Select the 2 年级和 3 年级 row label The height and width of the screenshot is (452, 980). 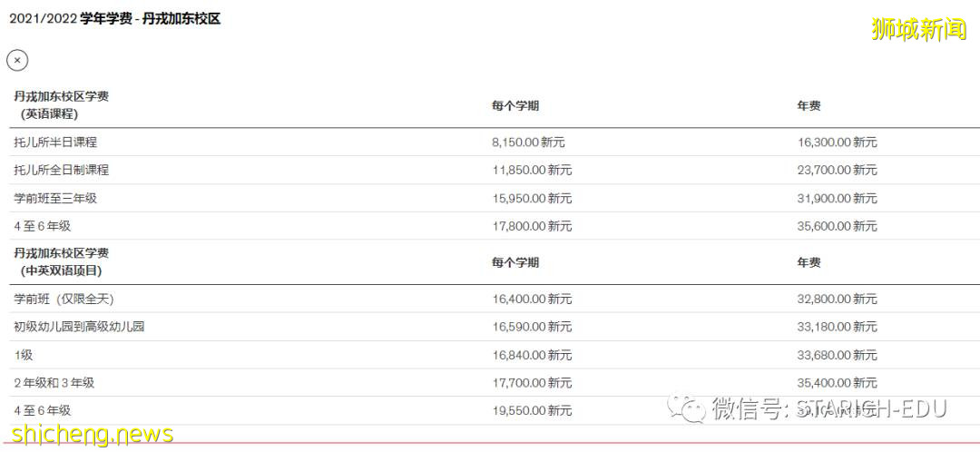tap(54, 383)
